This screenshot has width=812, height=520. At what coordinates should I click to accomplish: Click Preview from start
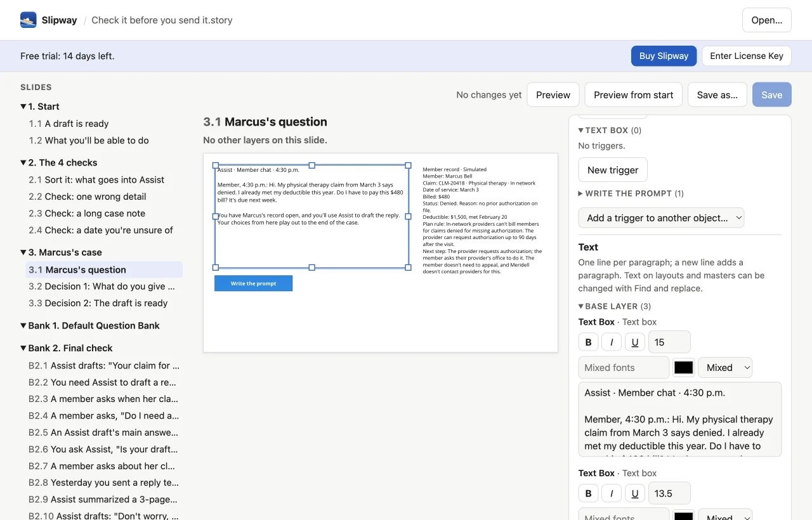pyautogui.click(x=633, y=94)
